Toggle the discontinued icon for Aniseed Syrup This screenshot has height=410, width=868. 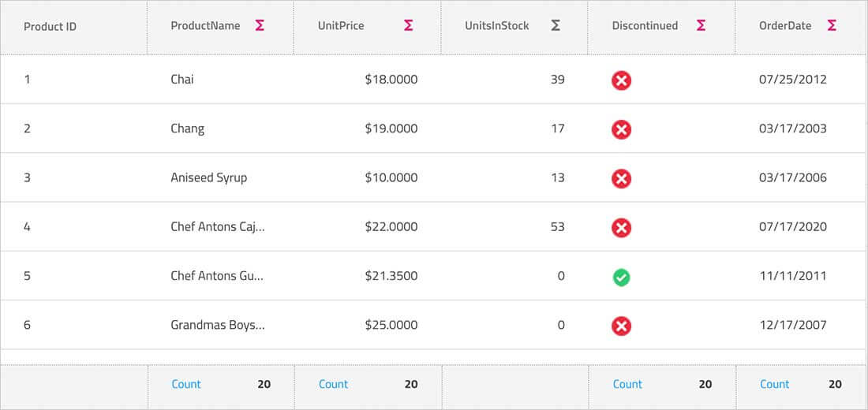click(621, 178)
